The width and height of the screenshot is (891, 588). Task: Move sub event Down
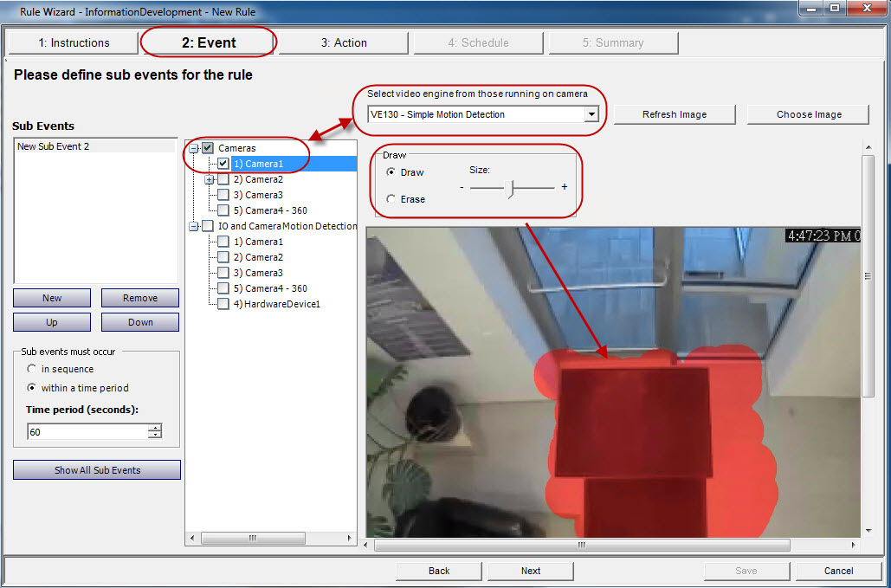(140, 322)
